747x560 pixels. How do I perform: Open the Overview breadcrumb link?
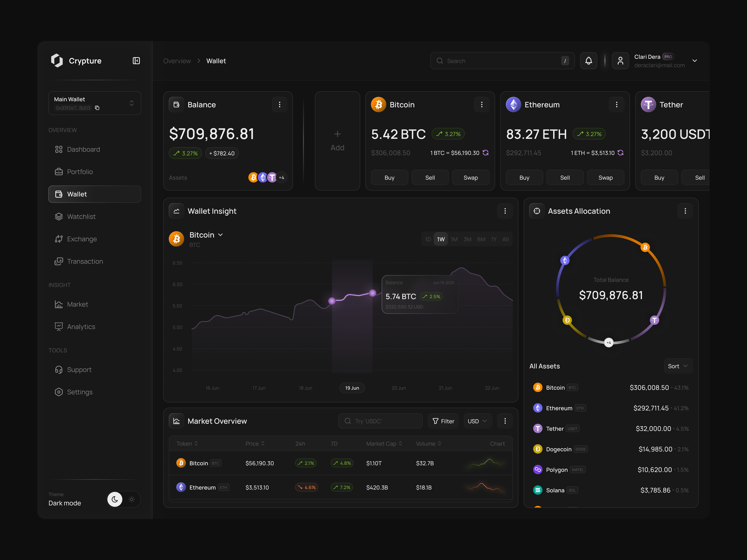177,61
